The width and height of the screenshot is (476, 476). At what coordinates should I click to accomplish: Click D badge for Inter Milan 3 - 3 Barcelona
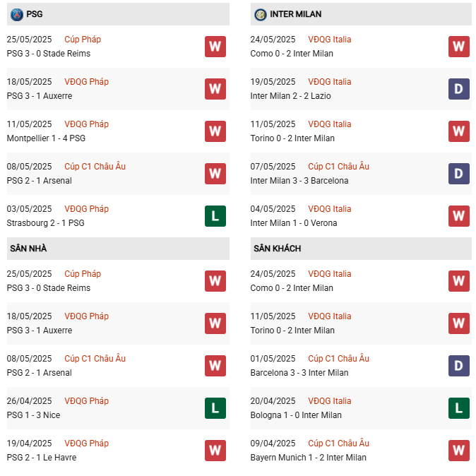click(458, 174)
